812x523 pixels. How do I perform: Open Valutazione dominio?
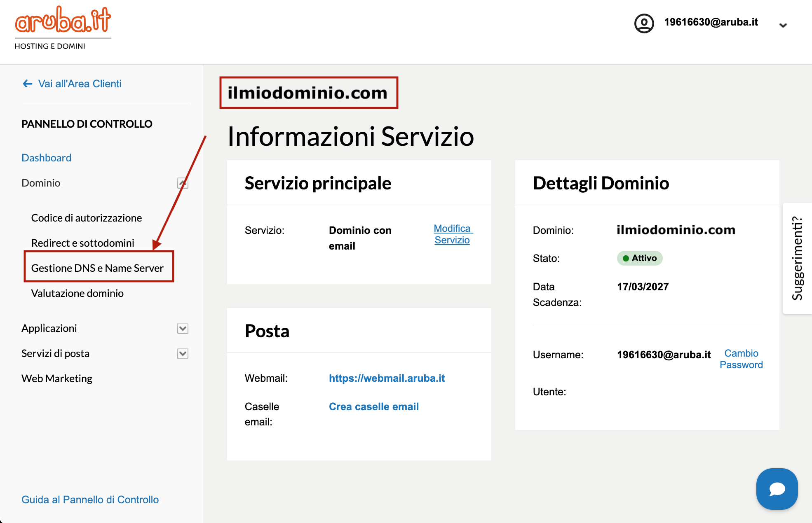[x=77, y=293]
